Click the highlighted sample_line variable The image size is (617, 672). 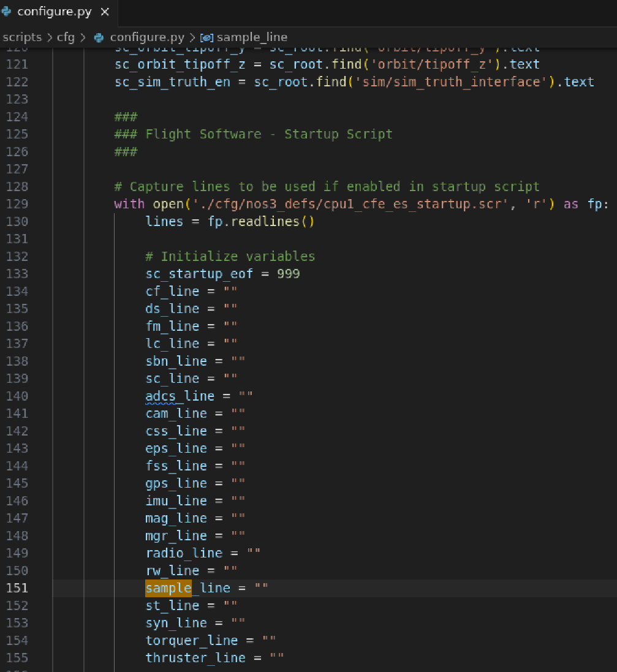tap(188, 588)
